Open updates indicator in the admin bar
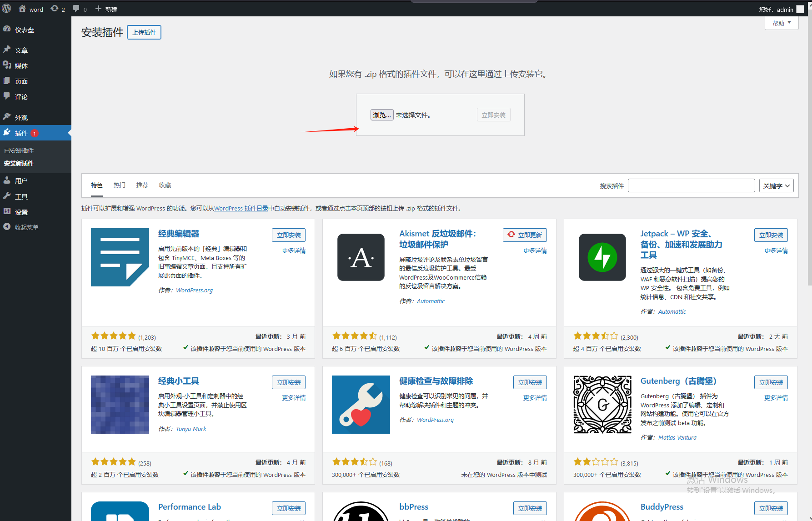 coord(55,9)
